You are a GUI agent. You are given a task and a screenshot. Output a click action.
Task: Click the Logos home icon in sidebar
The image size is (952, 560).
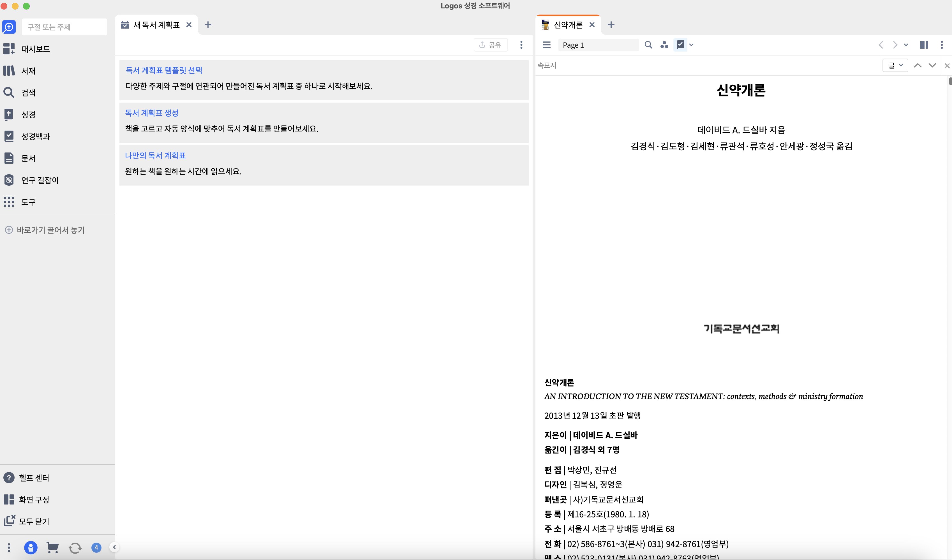(9, 27)
